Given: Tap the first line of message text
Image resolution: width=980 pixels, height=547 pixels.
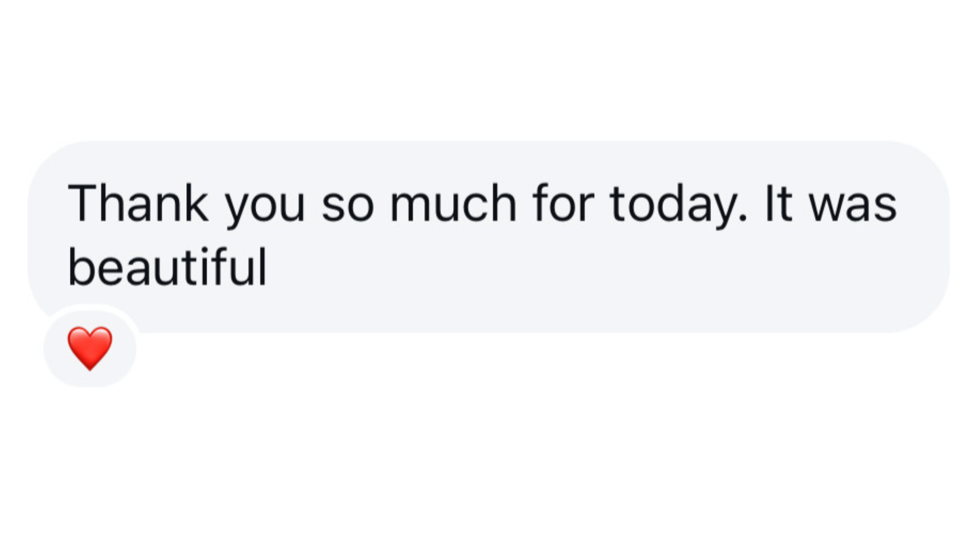Looking at the screenshot, I should coord(482,204).
